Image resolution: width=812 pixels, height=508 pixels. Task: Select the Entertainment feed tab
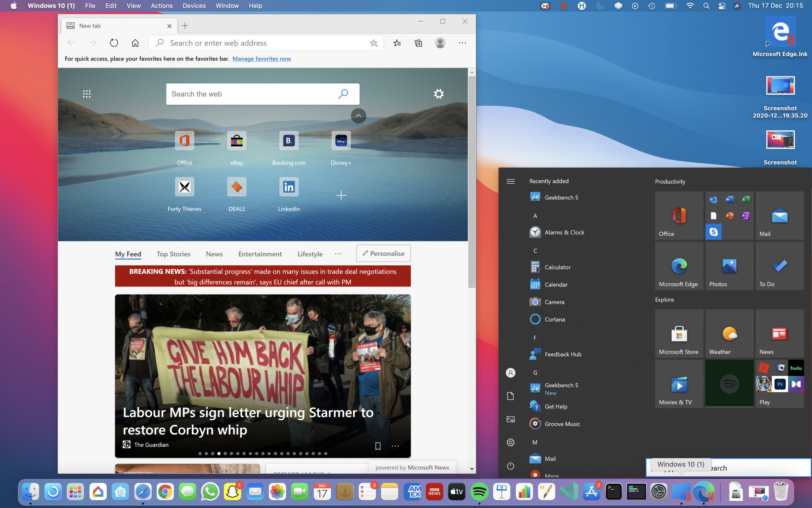pos(260,254)
